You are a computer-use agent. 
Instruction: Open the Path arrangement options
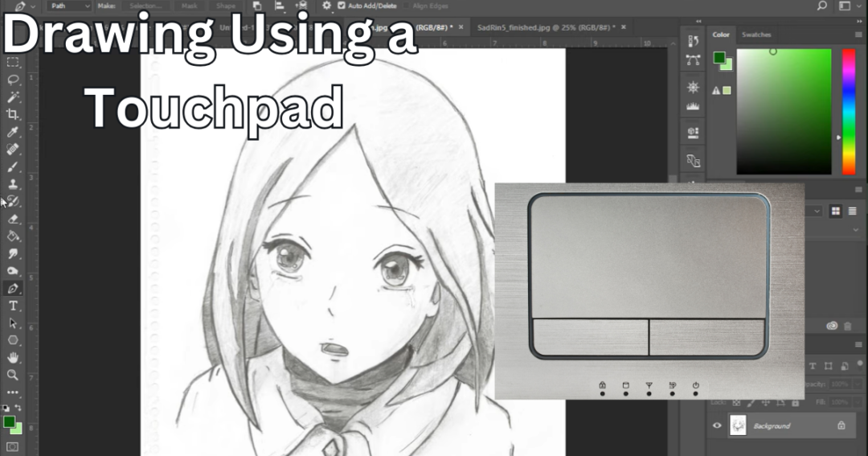tap(301, 6)
